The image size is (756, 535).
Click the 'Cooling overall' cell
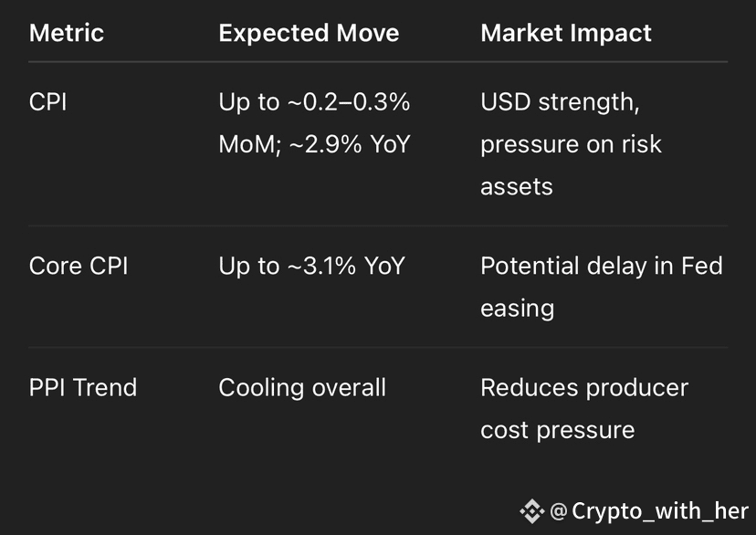tap(302, 387)
